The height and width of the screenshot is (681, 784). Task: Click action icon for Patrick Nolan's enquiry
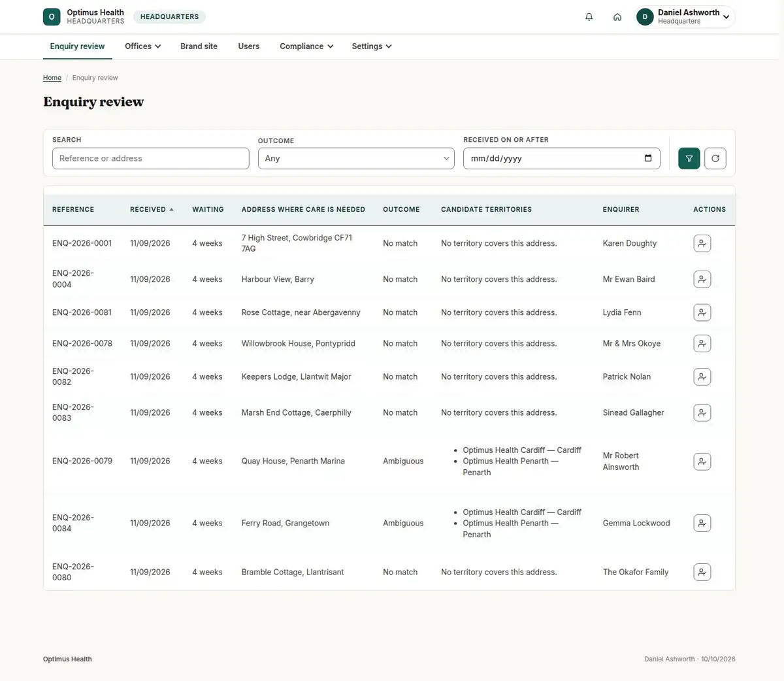(x=702, y=376)
